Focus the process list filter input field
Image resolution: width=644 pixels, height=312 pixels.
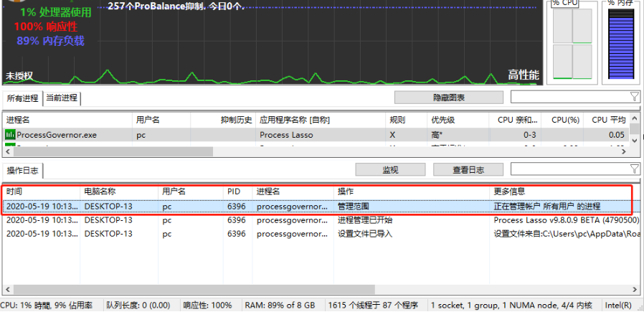point(570,97)
